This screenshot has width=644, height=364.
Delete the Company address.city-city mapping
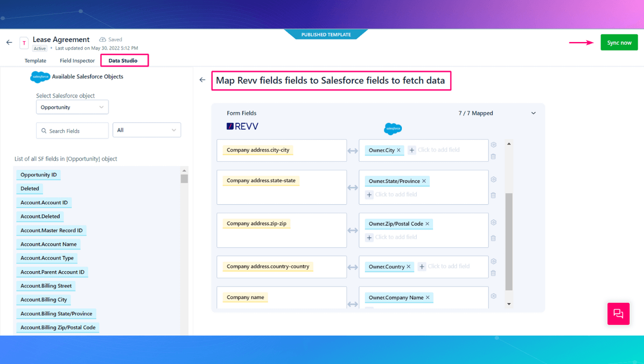[493, 156]
